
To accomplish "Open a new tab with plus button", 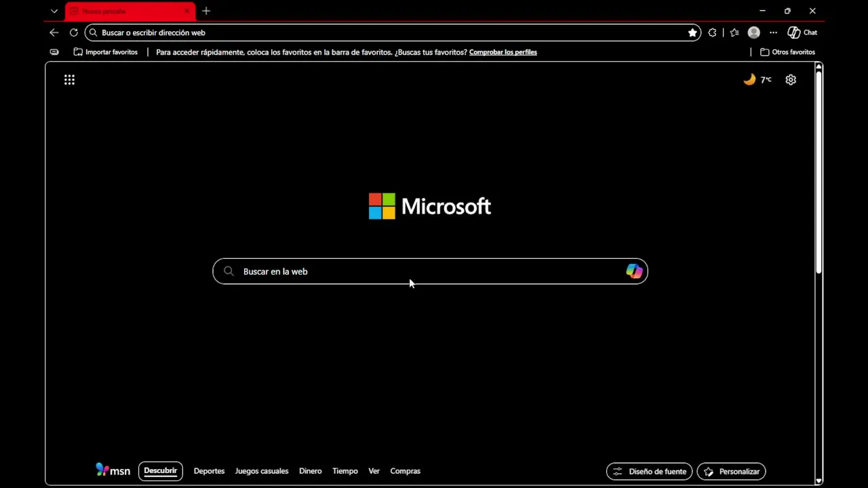I will click(206, 11).
